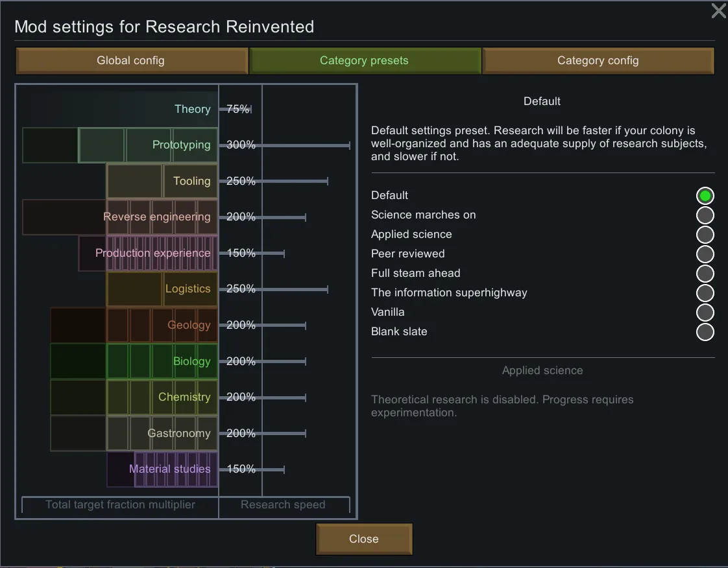This screenshot has height=568, width=728.
Task: Switch to the Global config tab
Action: [x=131, y=61]
